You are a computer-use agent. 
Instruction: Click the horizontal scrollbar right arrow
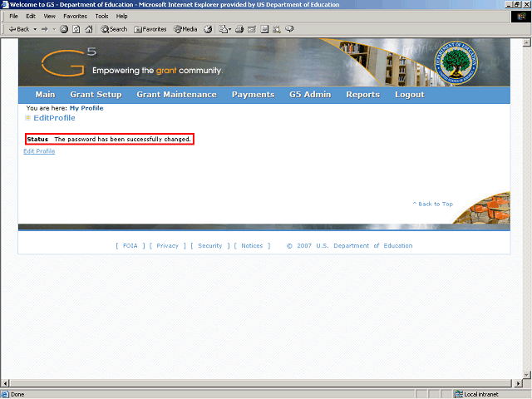(518, 383)
